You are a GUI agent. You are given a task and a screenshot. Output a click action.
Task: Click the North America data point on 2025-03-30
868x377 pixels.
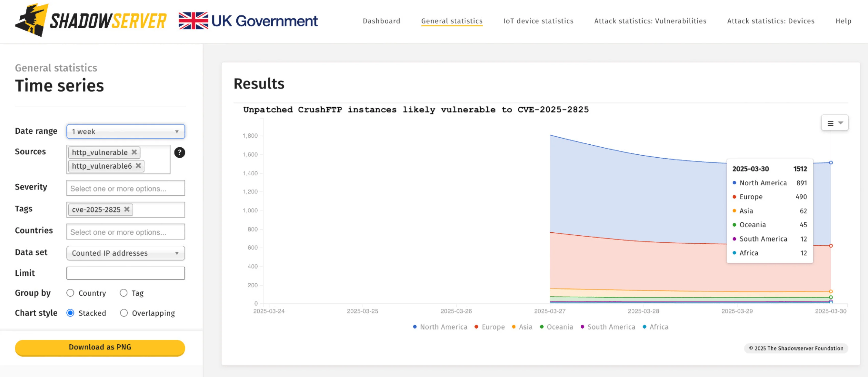coord(831,162)
